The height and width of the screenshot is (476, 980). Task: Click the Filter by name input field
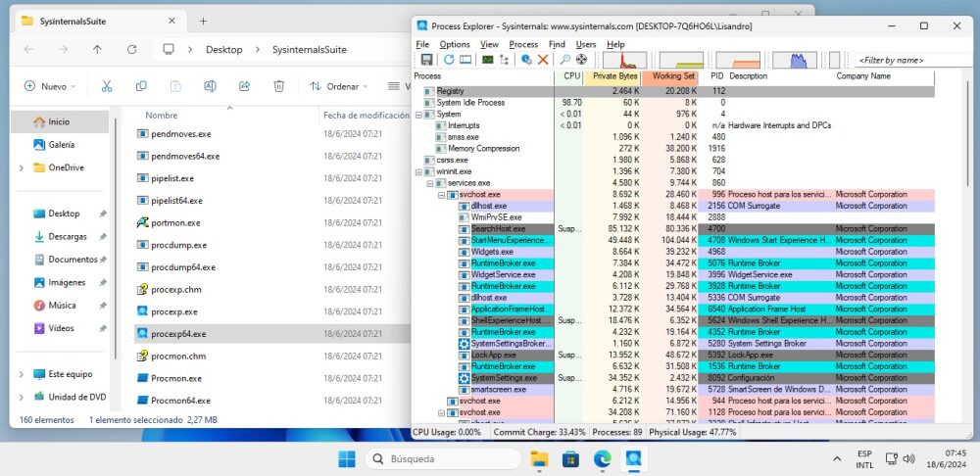[x=915, y=60]
